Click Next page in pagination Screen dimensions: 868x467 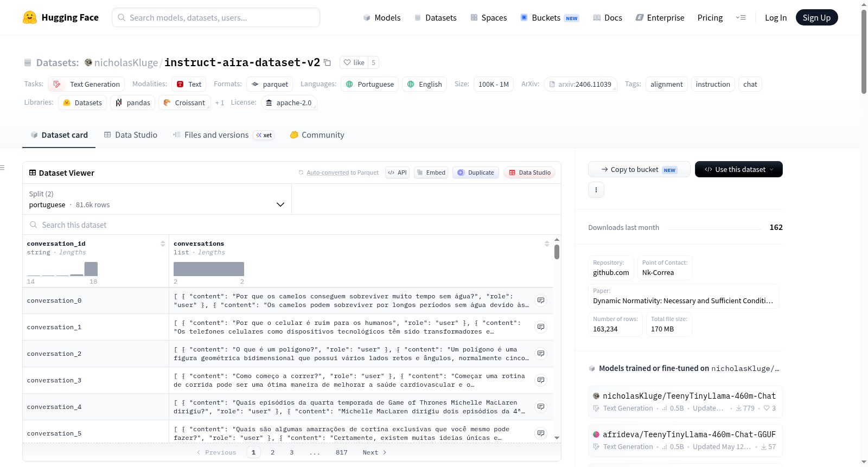(374, 452)
